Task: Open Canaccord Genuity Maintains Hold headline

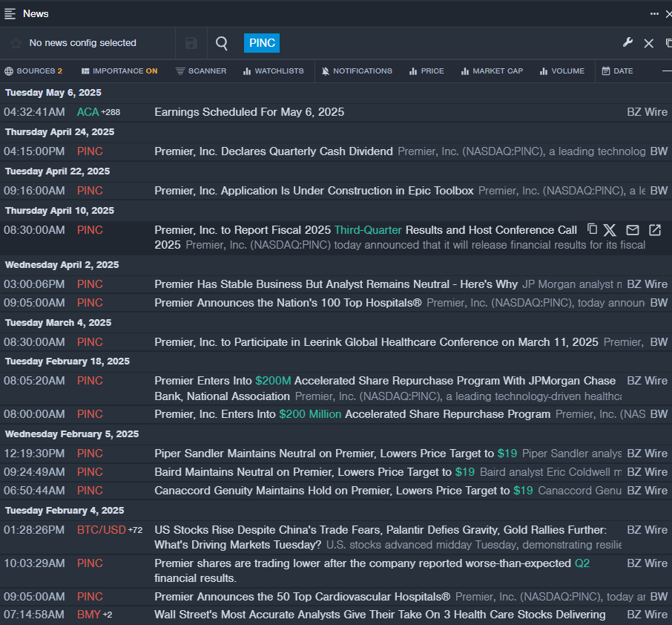Action: pyautogui.click(x=343, y=491)
